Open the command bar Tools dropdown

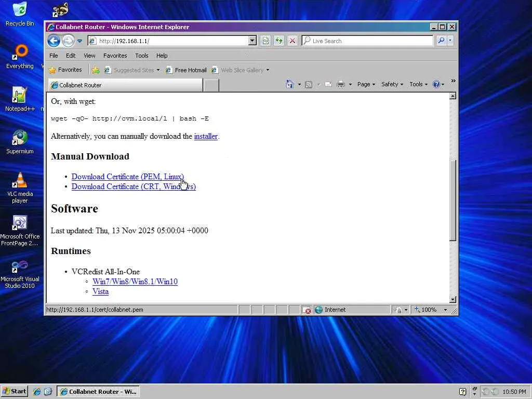[418, 84]
